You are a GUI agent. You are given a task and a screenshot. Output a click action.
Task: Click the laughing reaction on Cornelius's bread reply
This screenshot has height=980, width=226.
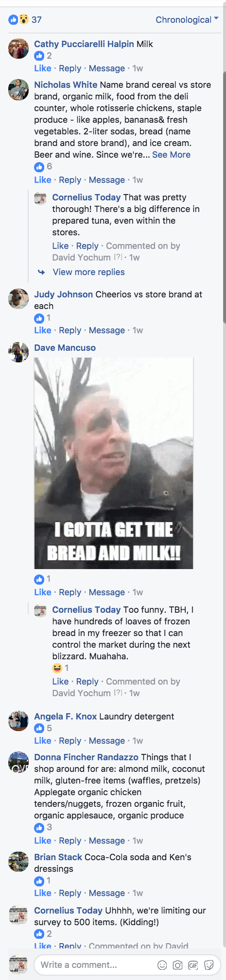[60, 668]
